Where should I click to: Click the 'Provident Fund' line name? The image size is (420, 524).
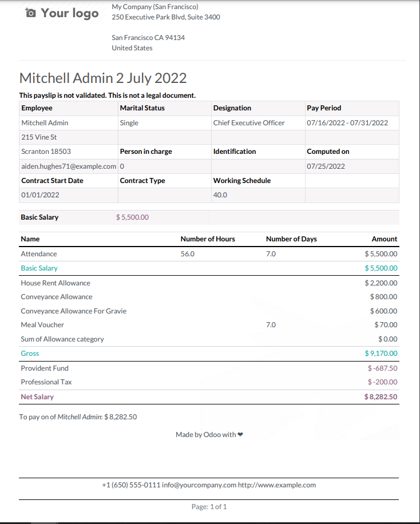(45, 368)
